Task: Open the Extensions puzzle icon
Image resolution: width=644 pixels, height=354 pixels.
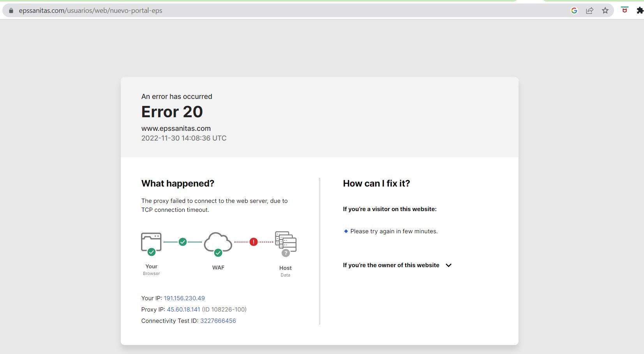Action: click(640, 11)
